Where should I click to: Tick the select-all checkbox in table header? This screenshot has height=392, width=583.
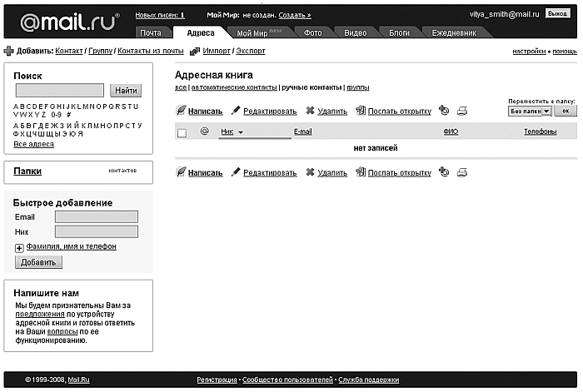click(182, 132)
